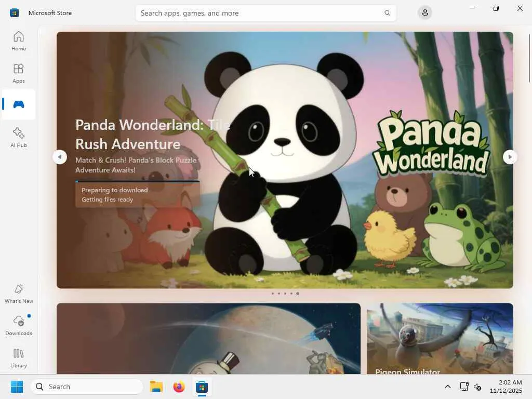Click the vertical scrollbar of the store page

coord(529,58)
